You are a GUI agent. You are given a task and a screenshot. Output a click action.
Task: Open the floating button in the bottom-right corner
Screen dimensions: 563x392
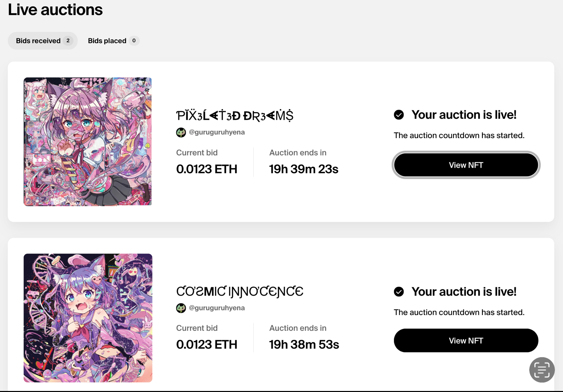[542, 370]
